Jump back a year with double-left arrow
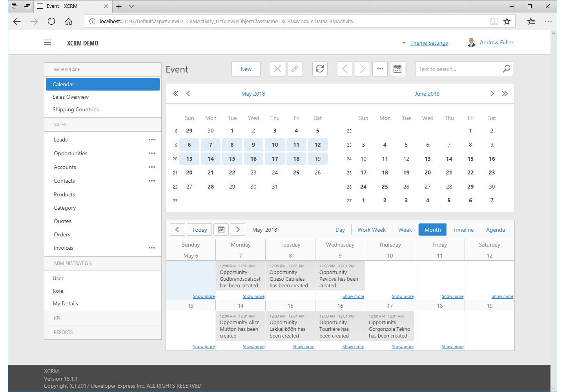Image resolution: width=565 pixels, height=392 pixels. 175,94
